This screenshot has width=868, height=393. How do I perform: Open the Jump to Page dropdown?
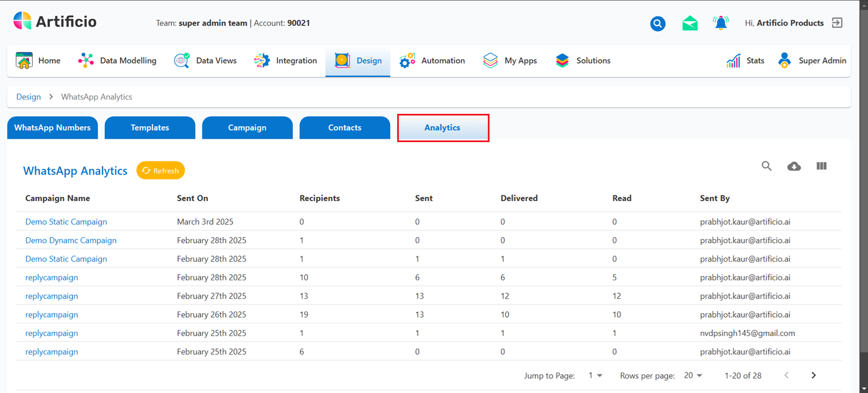pos(595,375)
